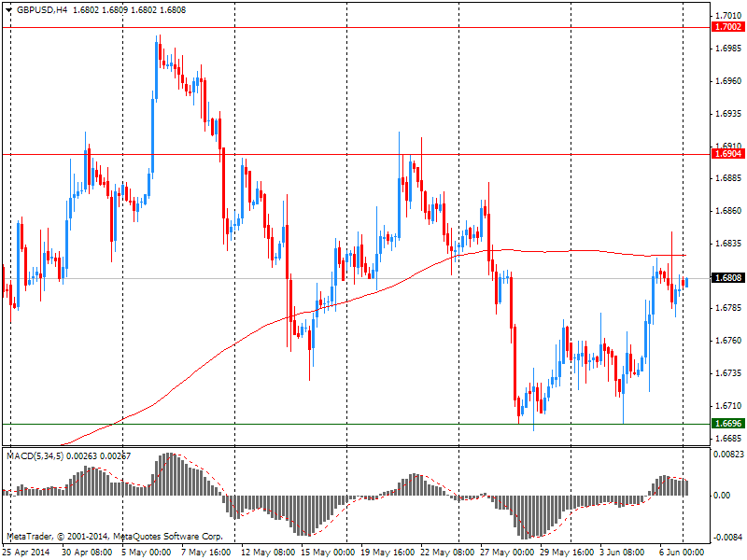Click the 1.6710 price scale value
The width and height of the screenshot is (747, 560).
click(728, 406)
